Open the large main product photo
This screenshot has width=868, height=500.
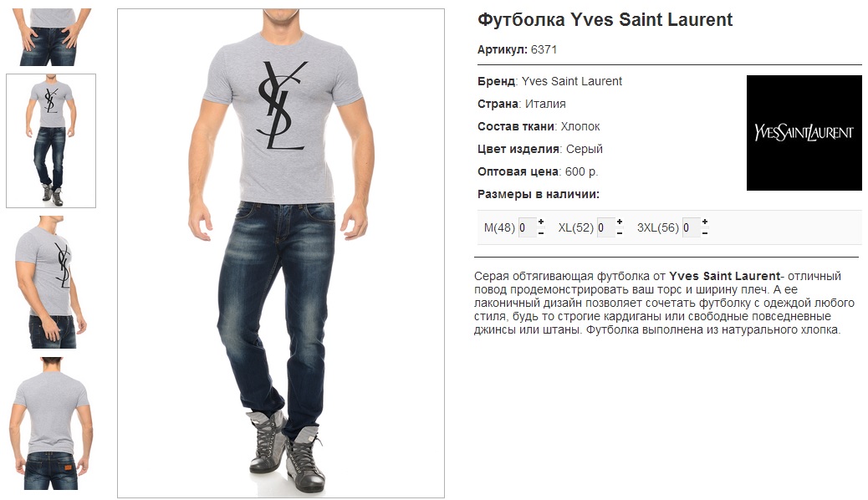pos(281,253)
